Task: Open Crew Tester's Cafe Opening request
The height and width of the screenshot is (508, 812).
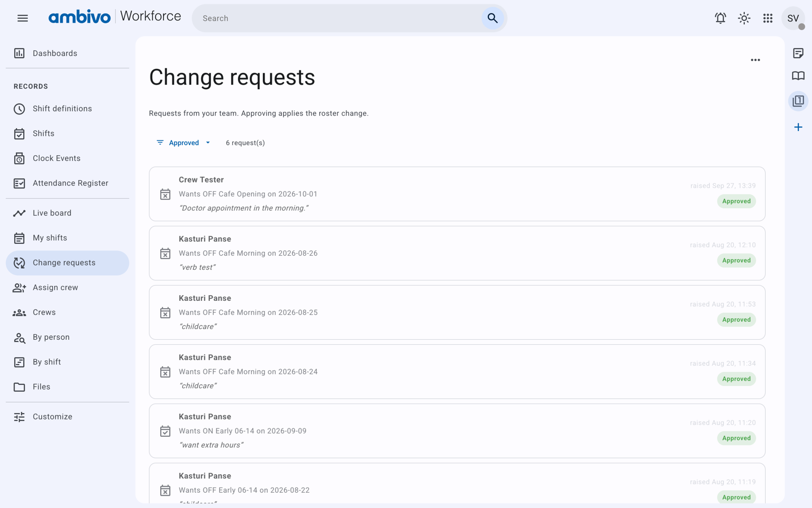Action: coord(457,194)
